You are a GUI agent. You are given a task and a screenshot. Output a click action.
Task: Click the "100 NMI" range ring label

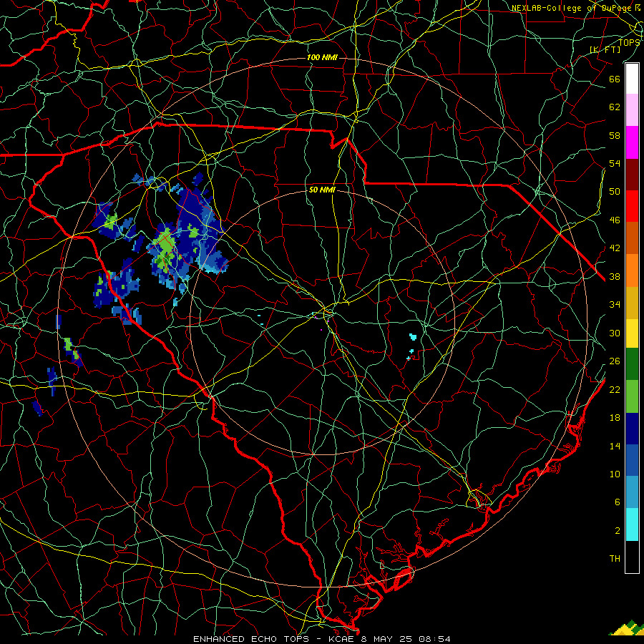point(322,57)
